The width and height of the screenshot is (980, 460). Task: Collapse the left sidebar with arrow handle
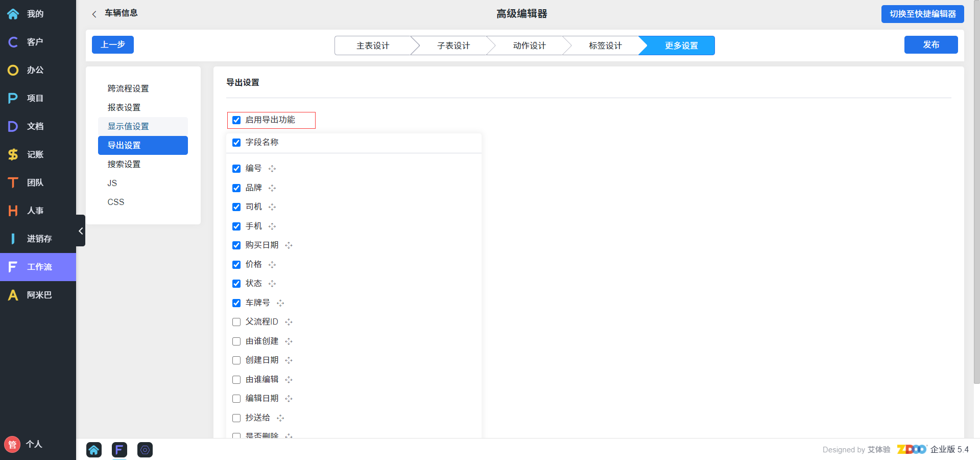click(81, 231)
